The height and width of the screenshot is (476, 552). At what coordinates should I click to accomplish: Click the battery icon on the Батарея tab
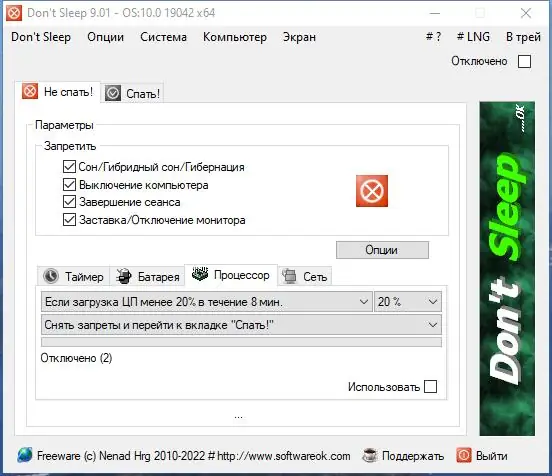124,276
